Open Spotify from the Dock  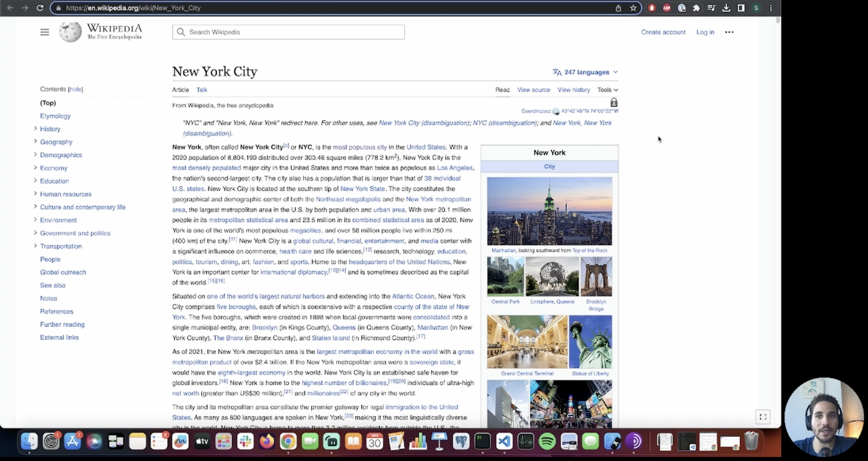[x=547, y=441]
